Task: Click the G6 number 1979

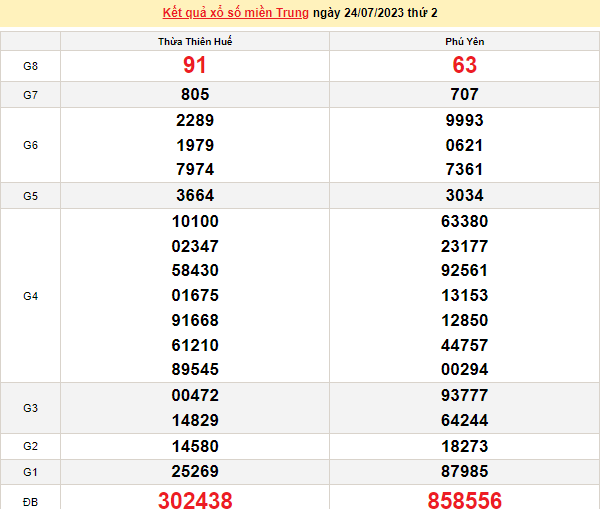Action: click(195, 145)
